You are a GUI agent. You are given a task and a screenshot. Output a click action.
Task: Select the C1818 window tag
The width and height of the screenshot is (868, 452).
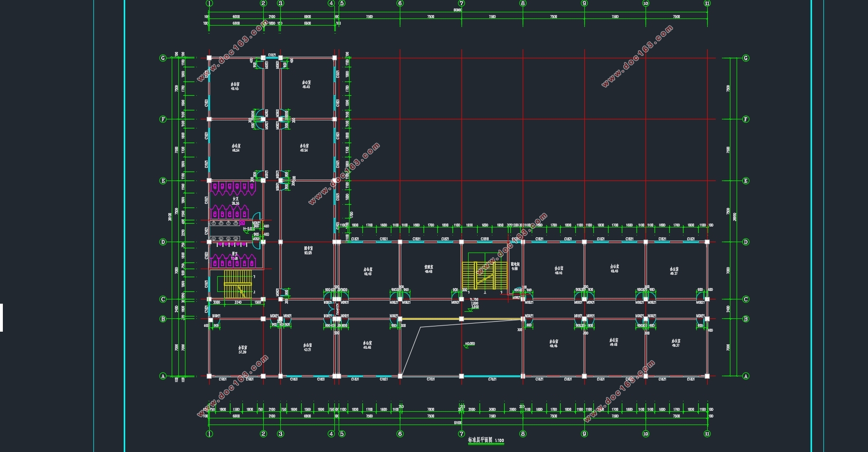[x=485, y=239]
